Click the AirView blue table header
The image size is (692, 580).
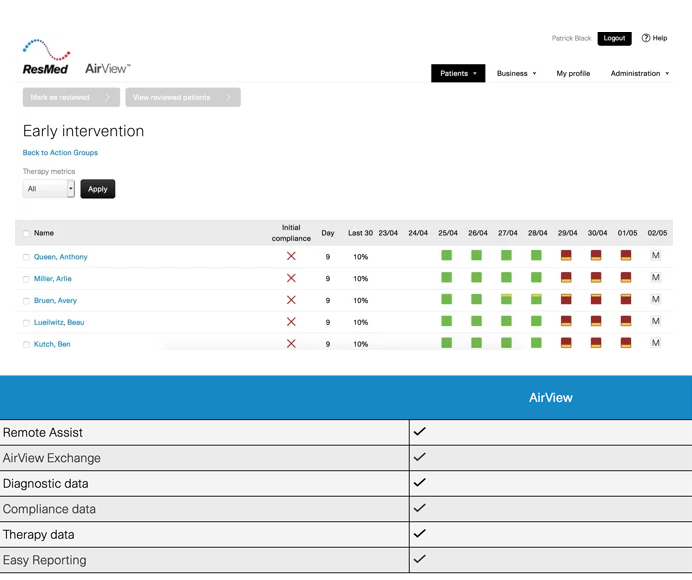pos(551,398)
